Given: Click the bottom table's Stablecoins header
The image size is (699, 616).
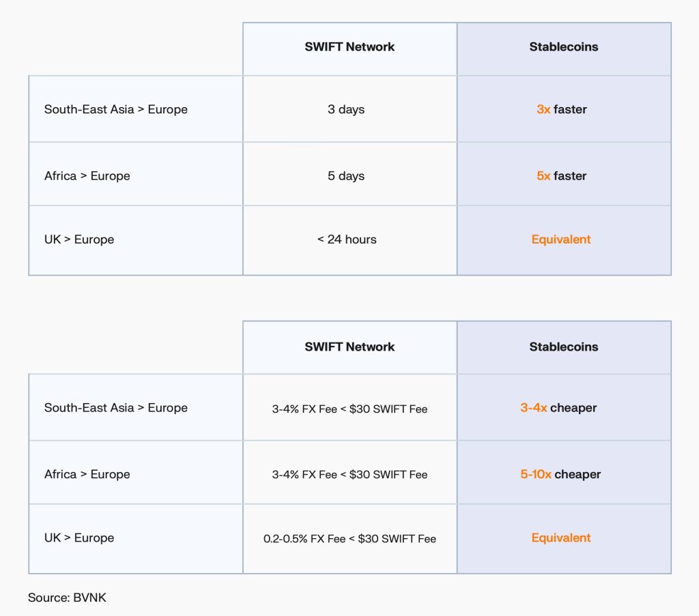Looking at the screenshot, I should (x=563, y=347).
